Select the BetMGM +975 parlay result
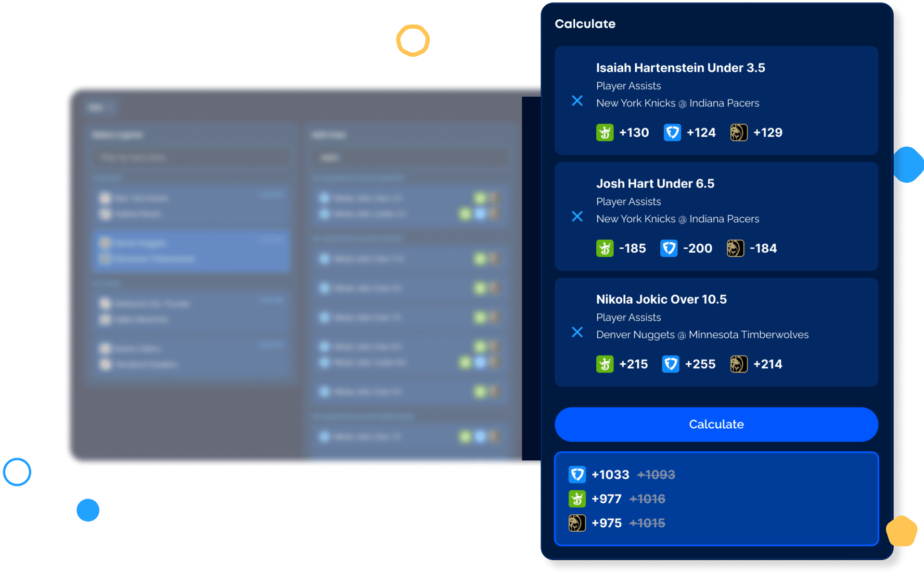This screenshot has width=924, height=574. tap(606, 523)
